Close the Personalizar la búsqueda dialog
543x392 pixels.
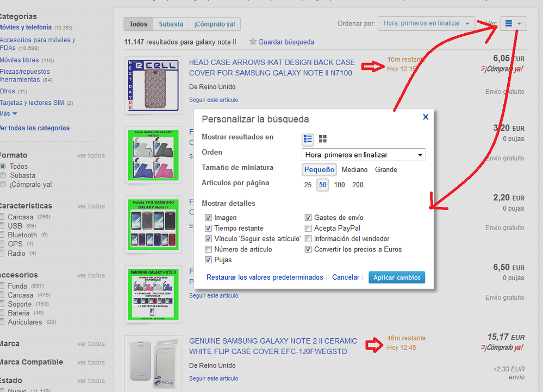click(426, 117)
